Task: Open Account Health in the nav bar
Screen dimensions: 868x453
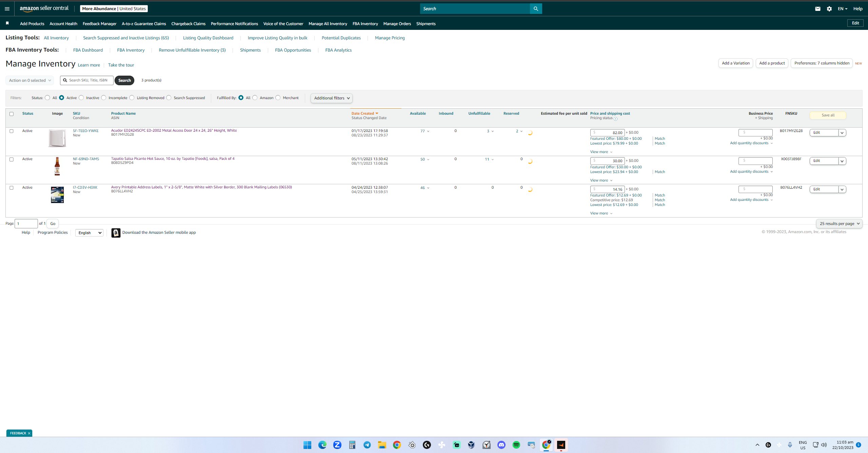Action: 63,24
